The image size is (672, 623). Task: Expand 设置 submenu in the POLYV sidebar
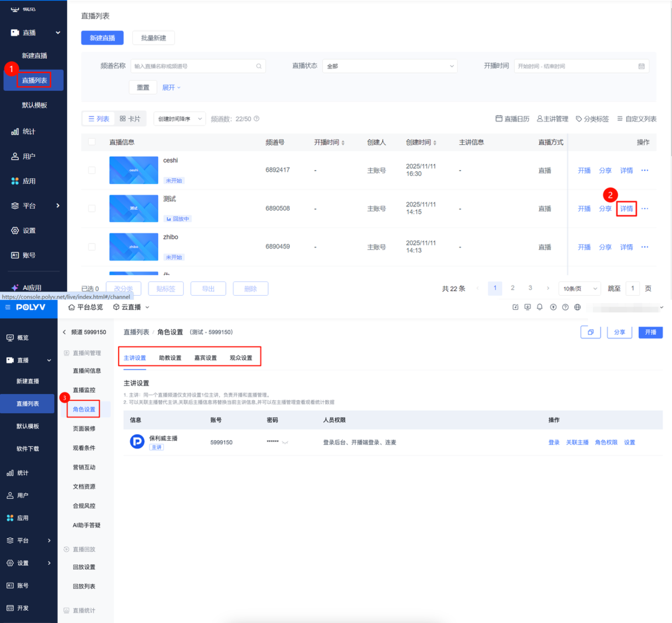pos(49,563)
